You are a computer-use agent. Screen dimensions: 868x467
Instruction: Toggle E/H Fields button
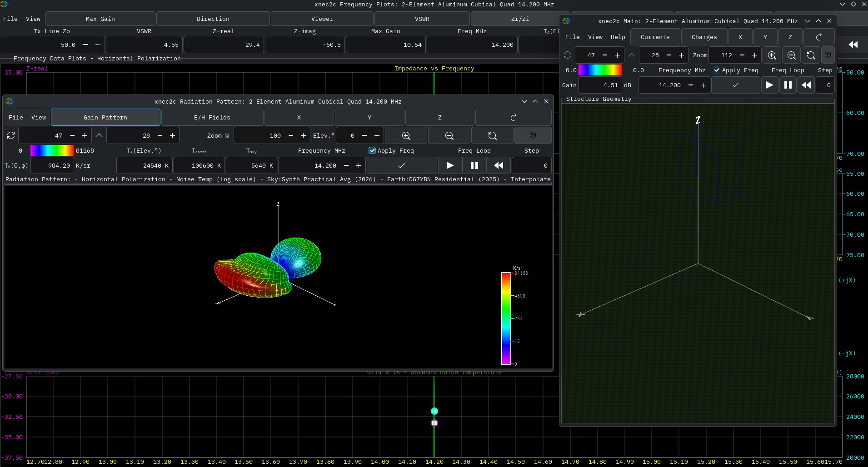tap(212, 117)
